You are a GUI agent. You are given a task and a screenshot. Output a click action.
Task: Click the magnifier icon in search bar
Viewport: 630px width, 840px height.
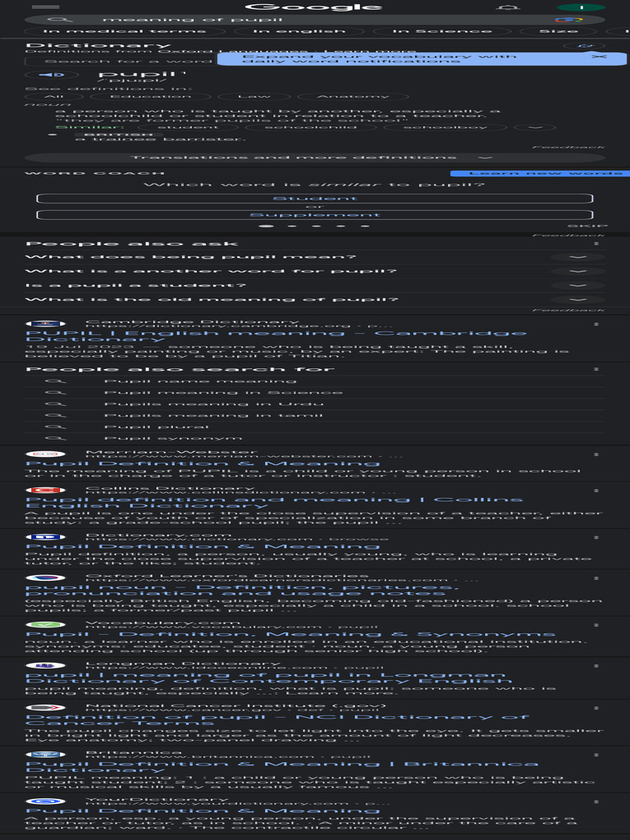[59, 20]
